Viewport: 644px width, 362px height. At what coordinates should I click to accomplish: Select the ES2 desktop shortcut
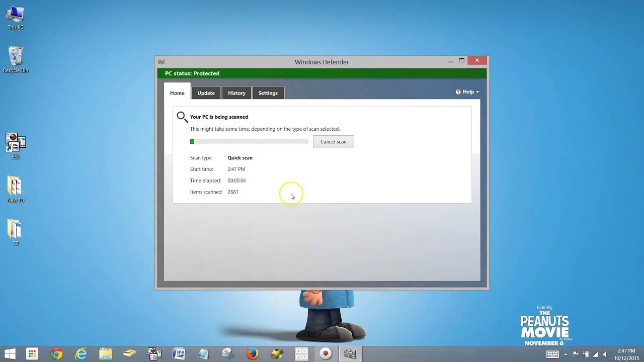coord(16,146)
